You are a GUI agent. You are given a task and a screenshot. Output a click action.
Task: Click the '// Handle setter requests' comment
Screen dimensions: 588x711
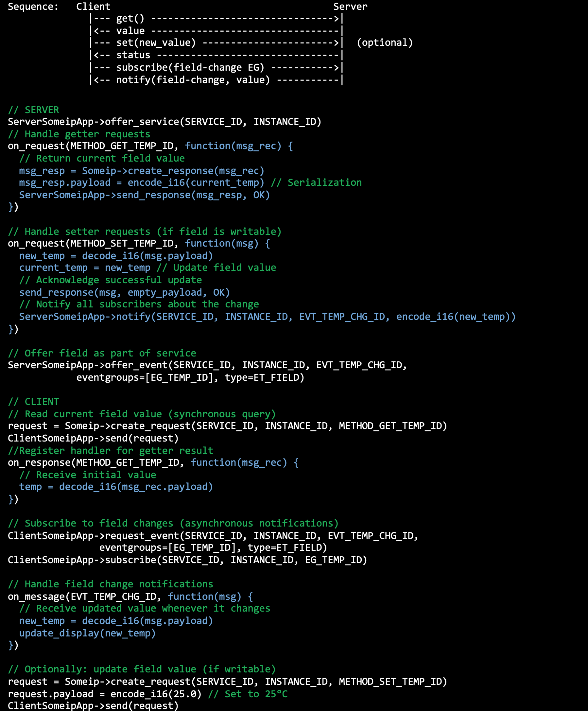click(145, 232)
